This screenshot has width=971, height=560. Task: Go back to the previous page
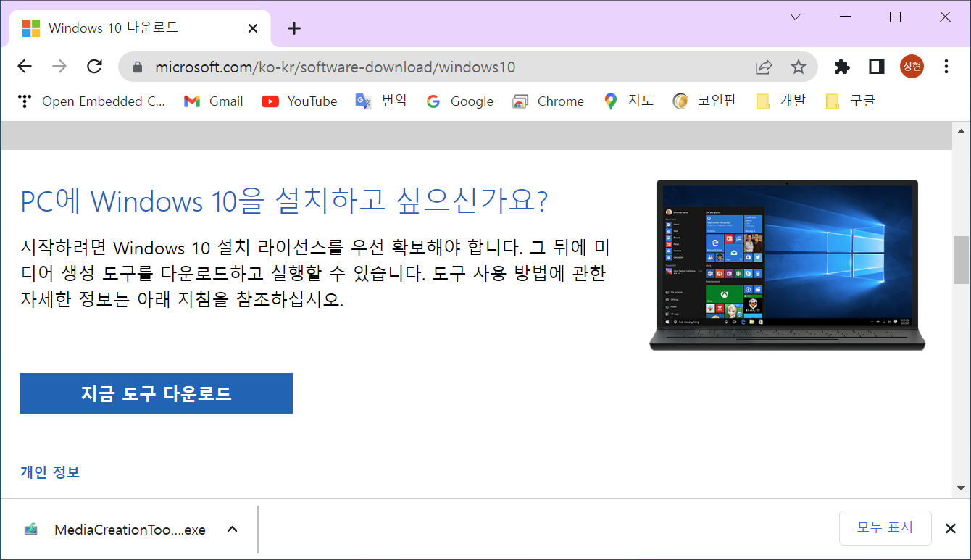[25, 67]
